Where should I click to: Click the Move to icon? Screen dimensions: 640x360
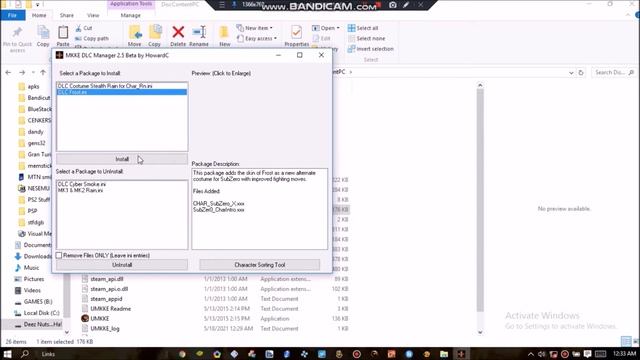pyautogui.click(x=135, y=33)
